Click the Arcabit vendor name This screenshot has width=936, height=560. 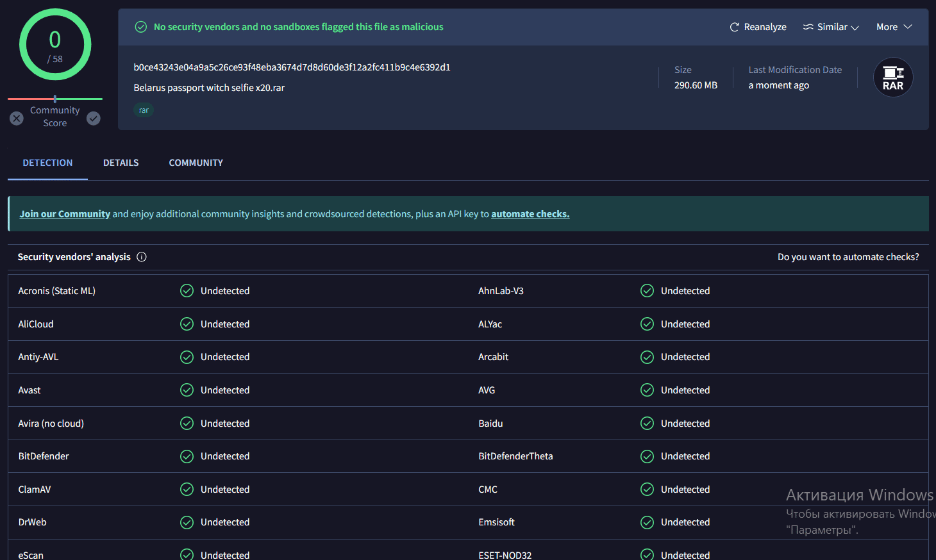click(493, 357)
